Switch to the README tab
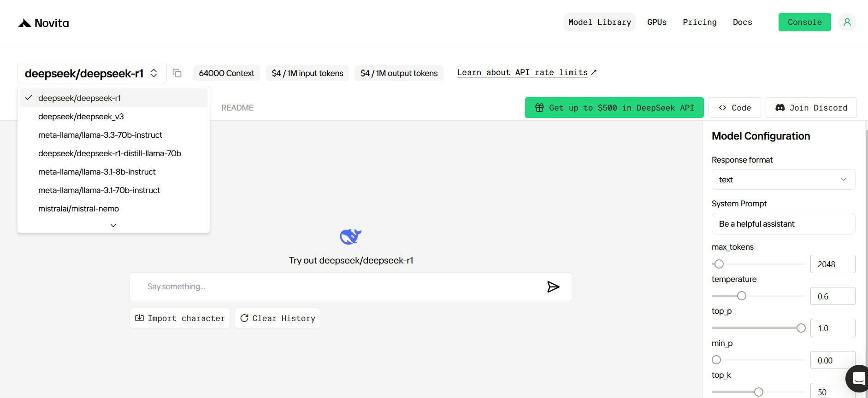 (x=237, y=108)
